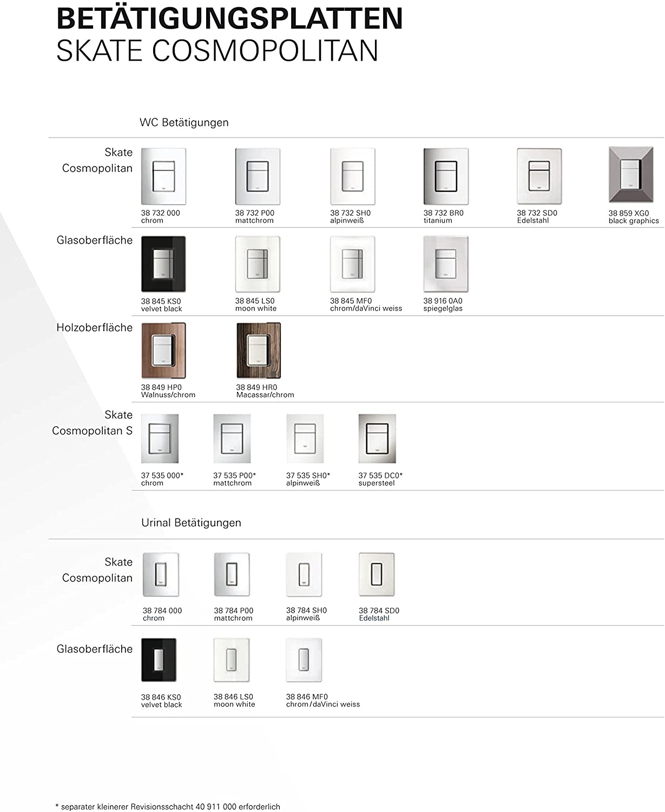Select the 38 859 XG0 black graphics plate
Image resolution: width=665 pixels, height=812 pixels.
(631, 175)
